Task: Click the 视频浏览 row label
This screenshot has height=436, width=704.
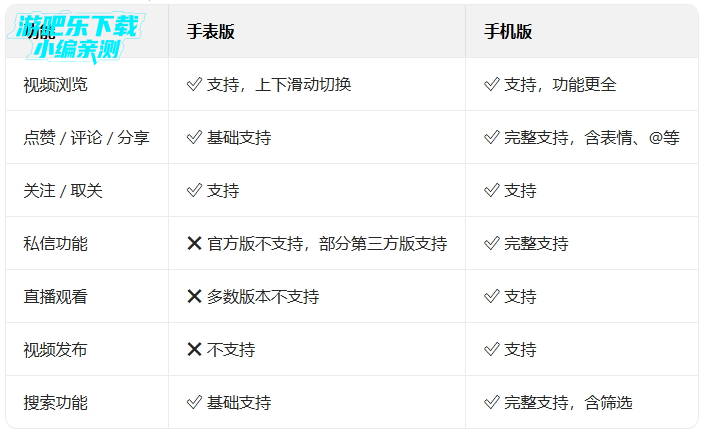Action: [x=55, y=85]
